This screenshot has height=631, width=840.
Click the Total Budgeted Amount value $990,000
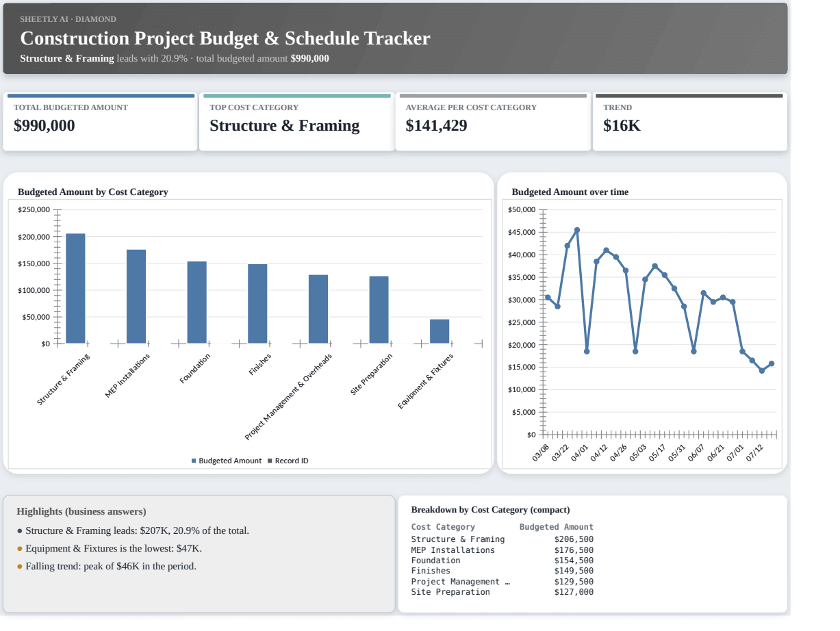point(44,126)
